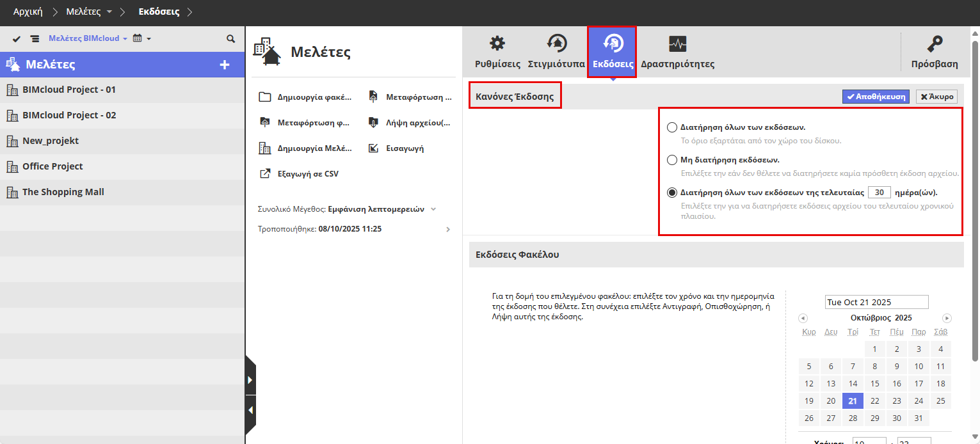Select The Shopping Mall project
The height and width of the screenshot is (444, 980).
[122, 193]
